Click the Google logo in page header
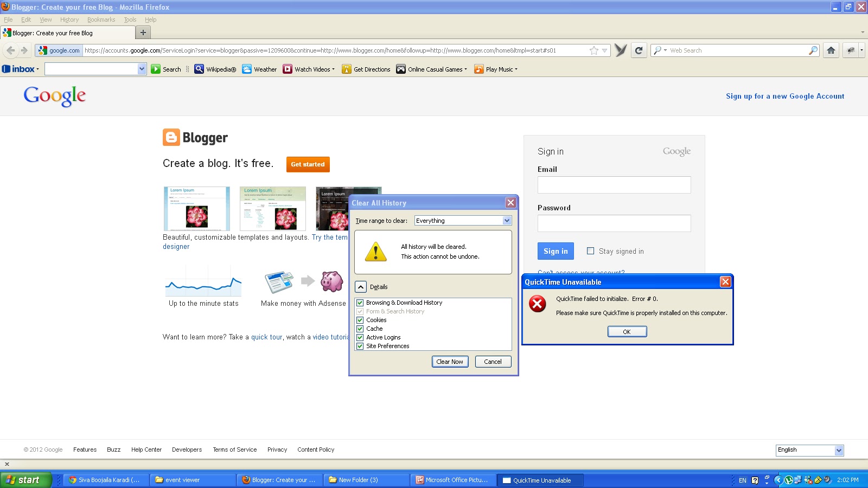This screenshot has height=488, width=868. click(55, 97)
